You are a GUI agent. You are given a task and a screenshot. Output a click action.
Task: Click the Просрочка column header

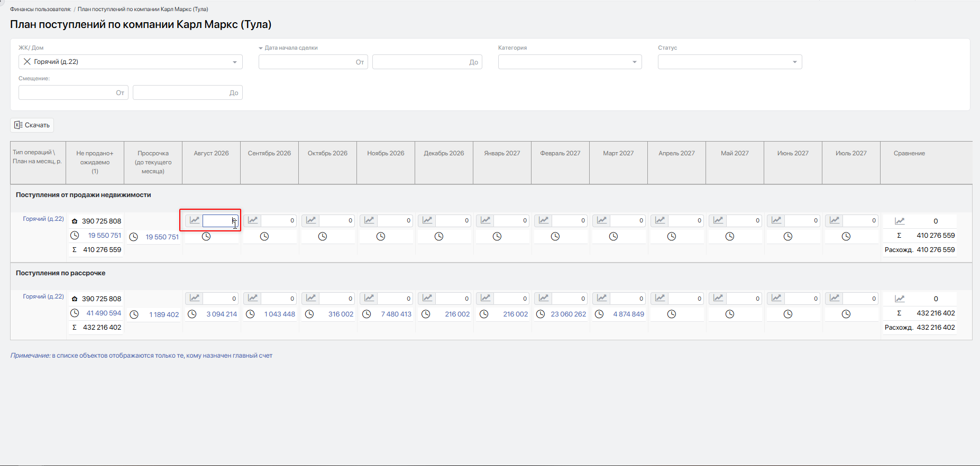pyautogui.click(x=153, y=162)
